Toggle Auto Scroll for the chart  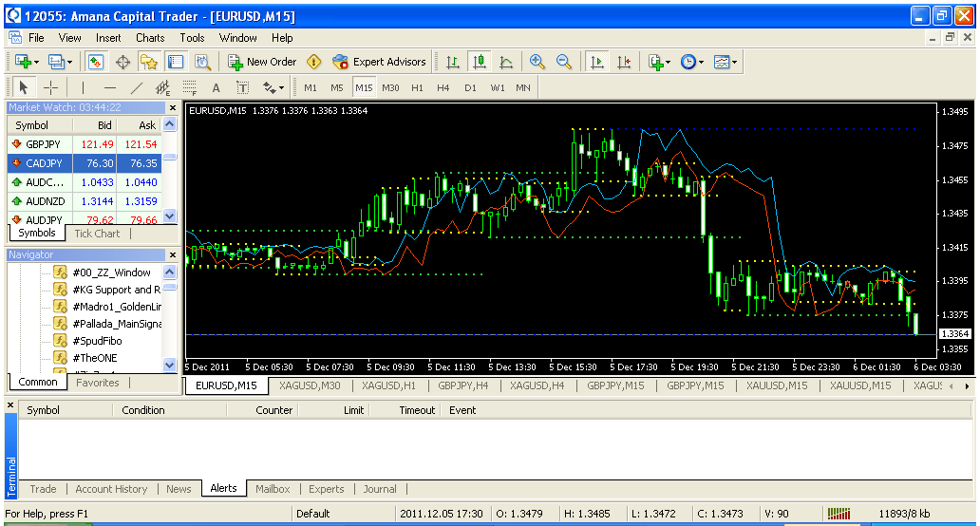[x=597, y=62]
